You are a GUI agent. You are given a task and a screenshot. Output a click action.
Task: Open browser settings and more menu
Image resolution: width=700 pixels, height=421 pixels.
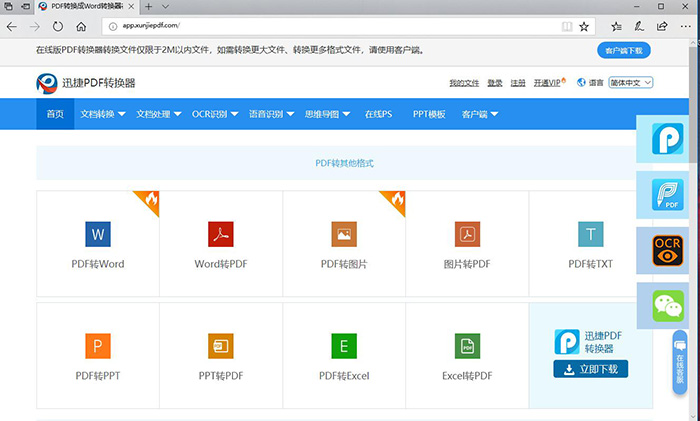[686, 27]
